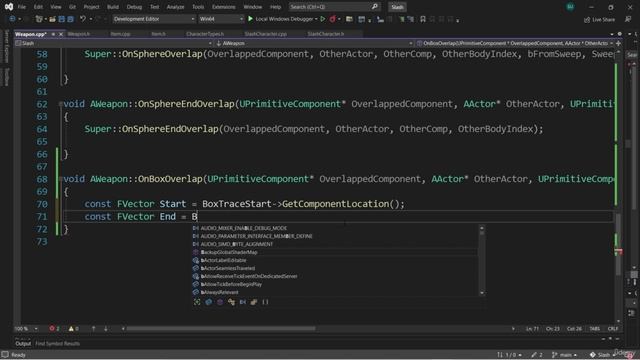The image size is (640, 360).
Task: Click the Hot Reload flame icon
Action: pyautogui.click(x=333, y=19)
